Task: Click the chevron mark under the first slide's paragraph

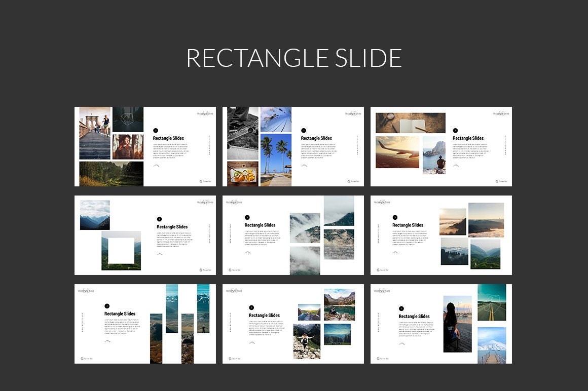Action: 156,166
